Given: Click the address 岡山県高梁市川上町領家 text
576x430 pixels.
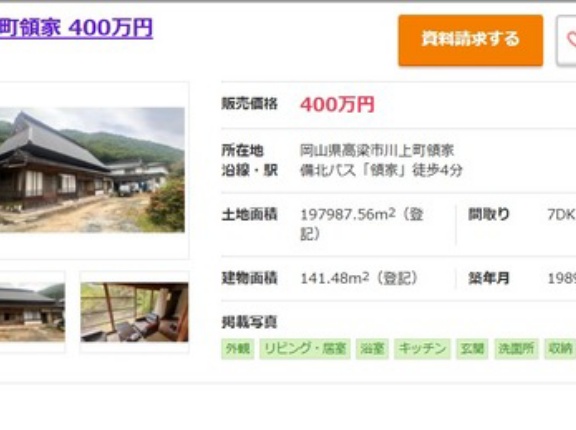Looking at the screenshot, I should click(x=377, y=150).
